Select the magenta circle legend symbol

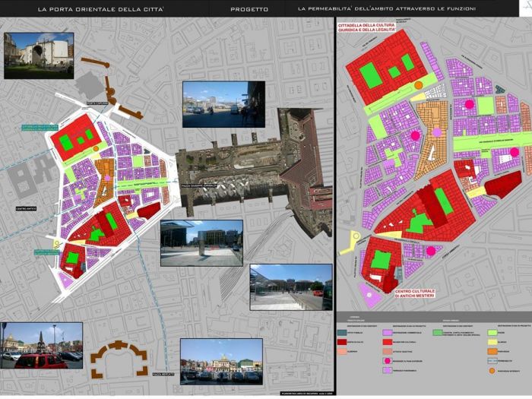[388, 361]
